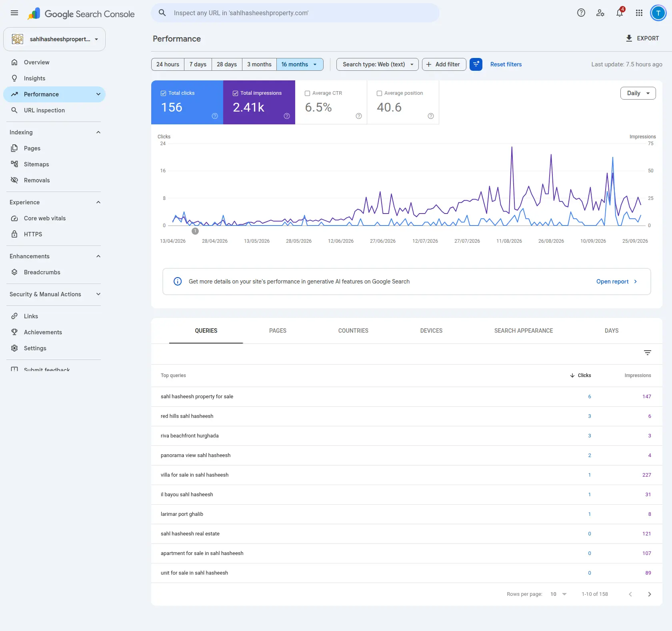Collapse the Indexing section

98,132
